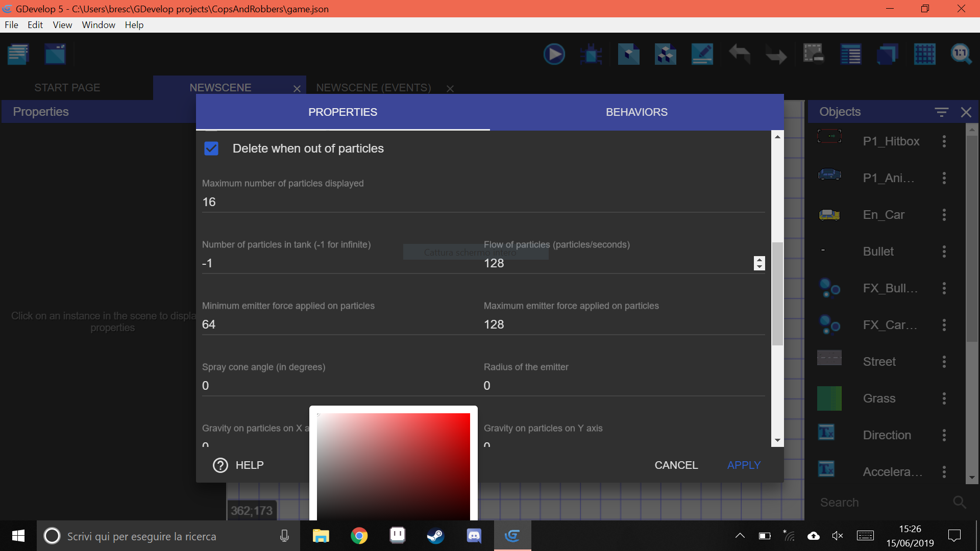Uncheck 'Delete when out of particles'
980x551 pixels.
[x=211, y=148]
